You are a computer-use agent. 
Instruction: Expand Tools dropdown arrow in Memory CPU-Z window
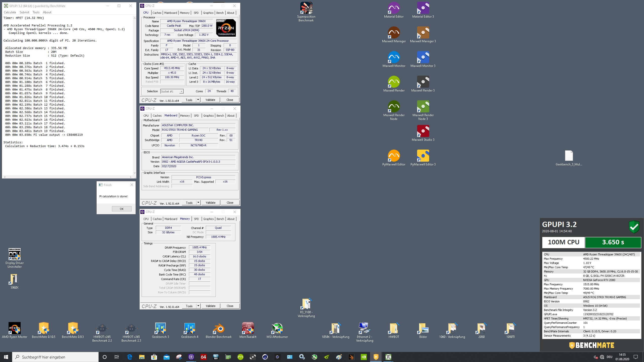(198, 306)
